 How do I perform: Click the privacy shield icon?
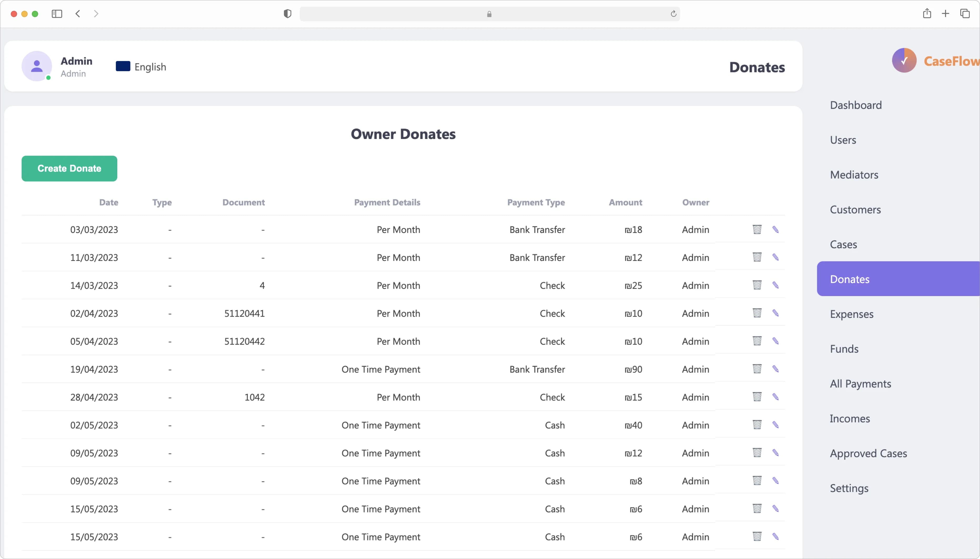coord(287,14)
